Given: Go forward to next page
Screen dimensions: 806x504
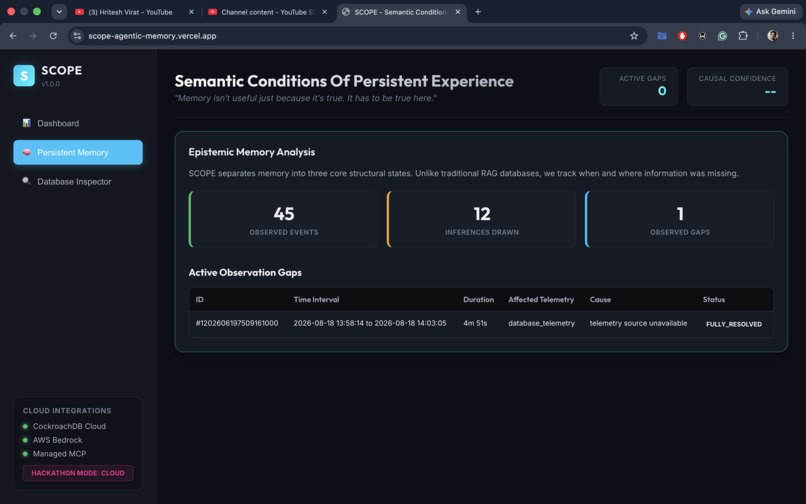Looking at the screenshot, I should (33, 35).
